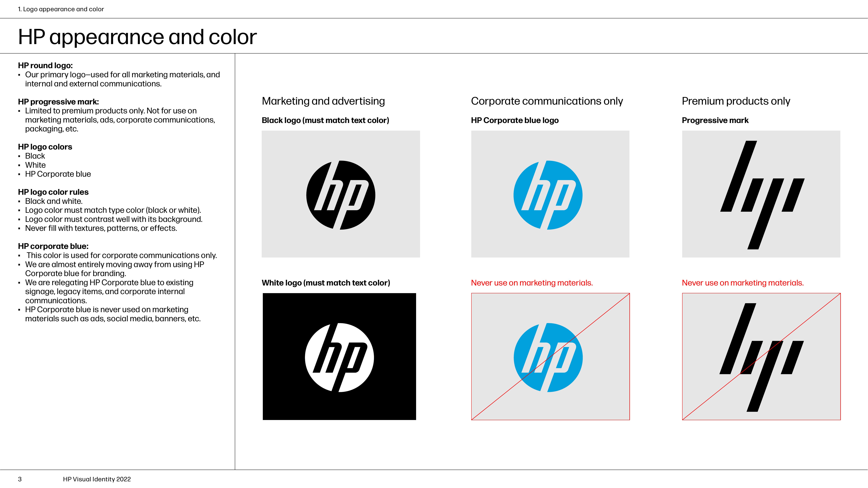The height and width of the screenshot is (488, 868).
Task: Click the 'HP Visual Identity 2022' footer text
Action: click(x=97, y=479)
